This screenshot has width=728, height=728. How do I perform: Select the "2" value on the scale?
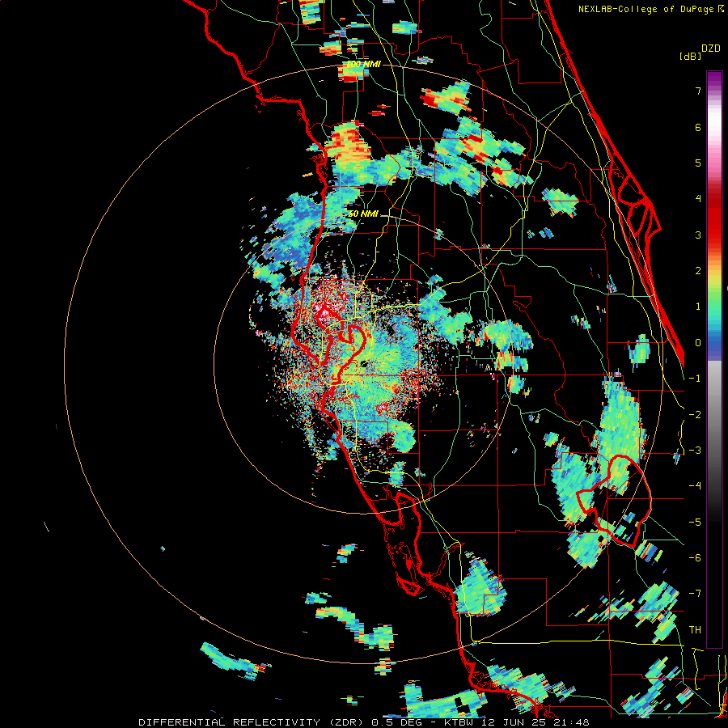coord(698,271)
